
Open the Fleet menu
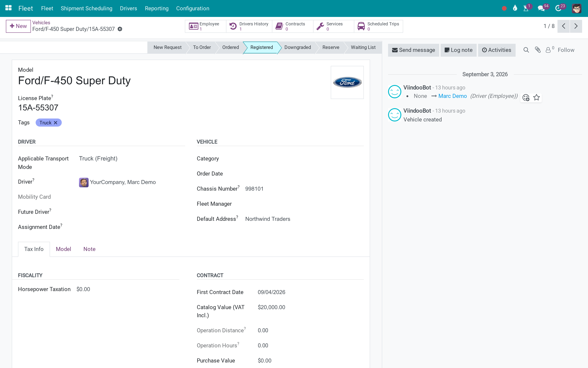click(47, 8)
